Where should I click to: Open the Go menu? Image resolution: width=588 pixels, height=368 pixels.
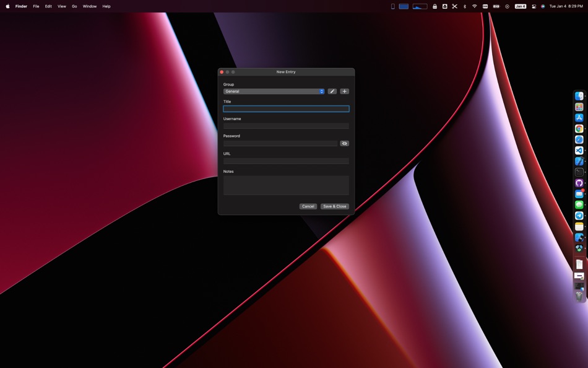(74, 6)
